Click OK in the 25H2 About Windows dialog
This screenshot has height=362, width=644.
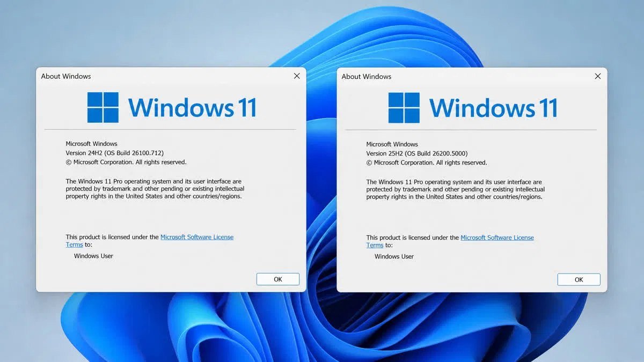[579, 279]
